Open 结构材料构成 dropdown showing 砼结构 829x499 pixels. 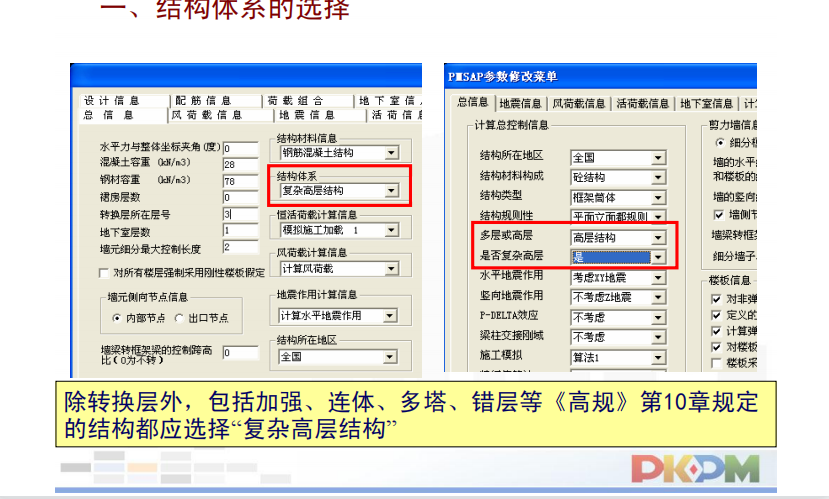[618, 178]
